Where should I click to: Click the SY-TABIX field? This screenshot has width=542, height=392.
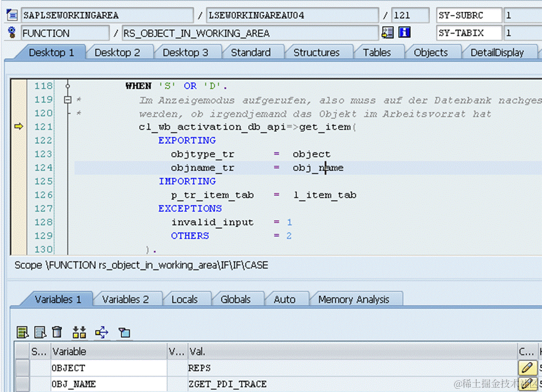[x=469, y=33]
